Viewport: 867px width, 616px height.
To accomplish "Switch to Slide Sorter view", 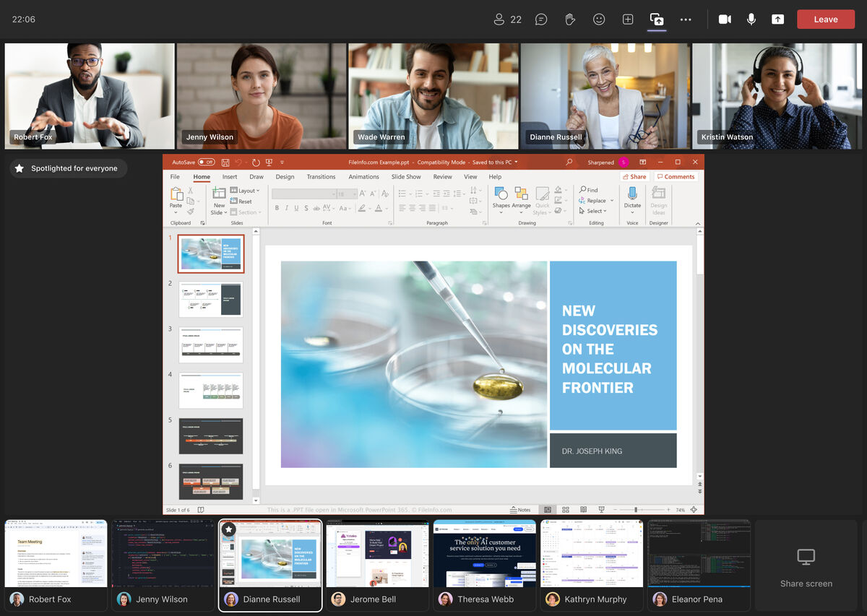I will point(566,510).
